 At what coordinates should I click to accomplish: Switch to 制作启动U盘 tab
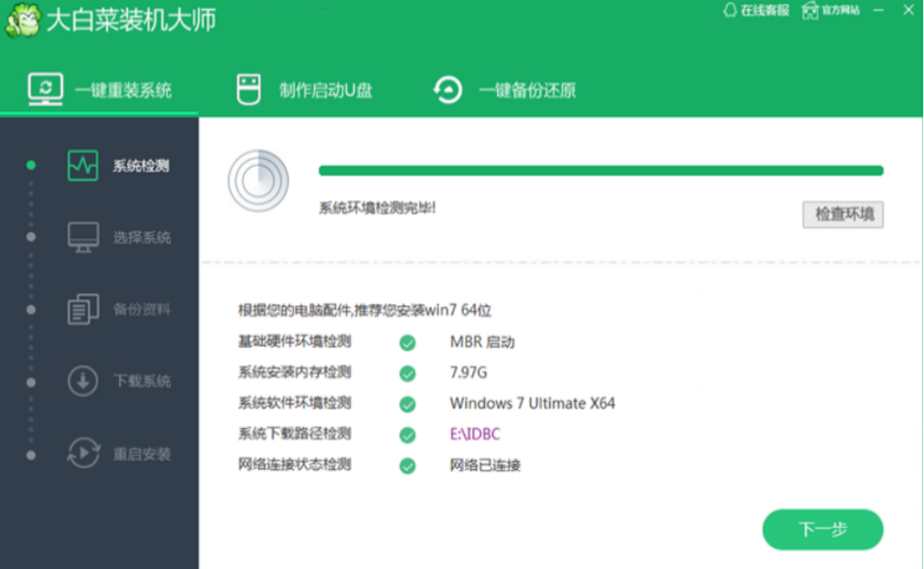(325, 90)
